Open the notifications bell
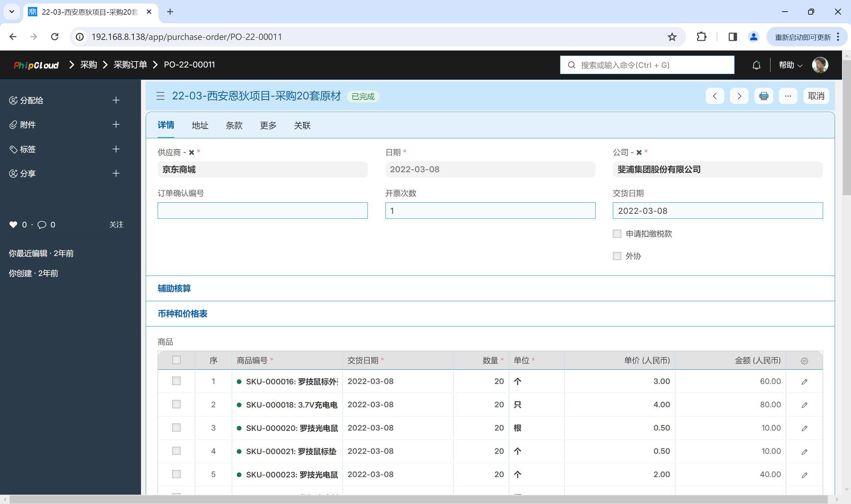Image resolution: width=851 pixels, height=504 pixels. pos(756,65)
